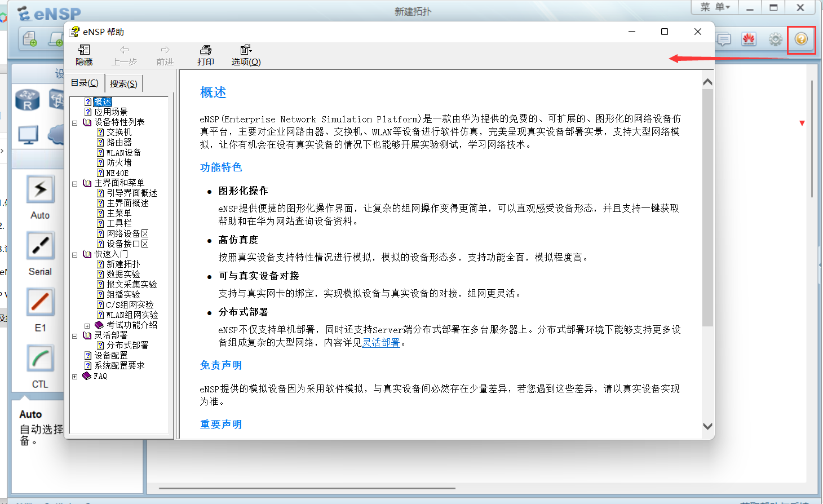Viewport: 823px width, 504px height.
Task: Open the 数据实验 help topic
Action: pyautogui.click(x=123, y=274)
